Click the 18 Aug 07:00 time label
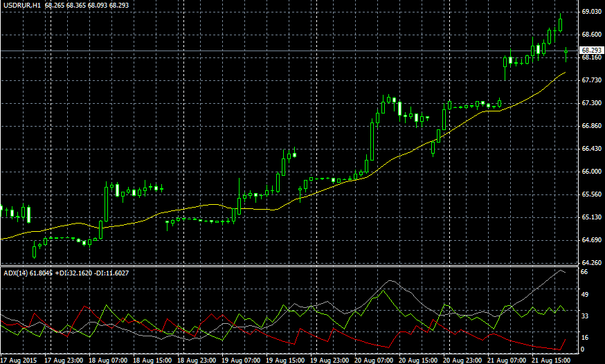605x364 pixels. (108, 360)
